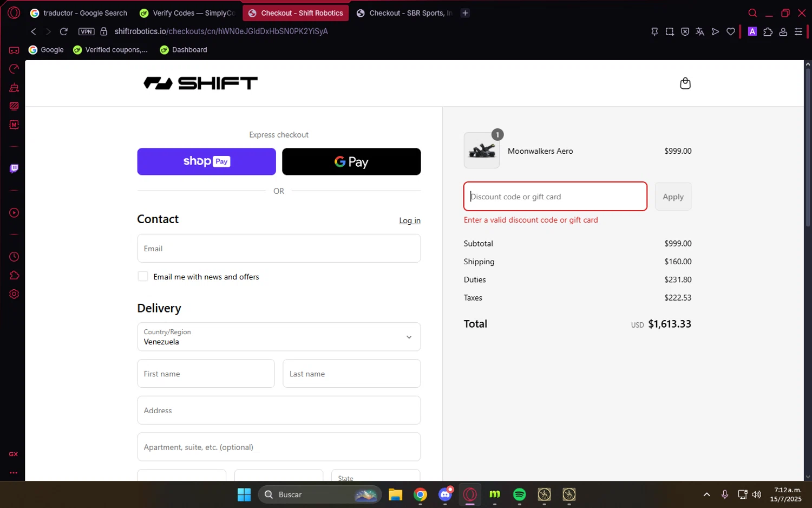Viewport: 812px width, 508px height.
Task: Open Settings gear in sidebar
Action: click(14, 294)
